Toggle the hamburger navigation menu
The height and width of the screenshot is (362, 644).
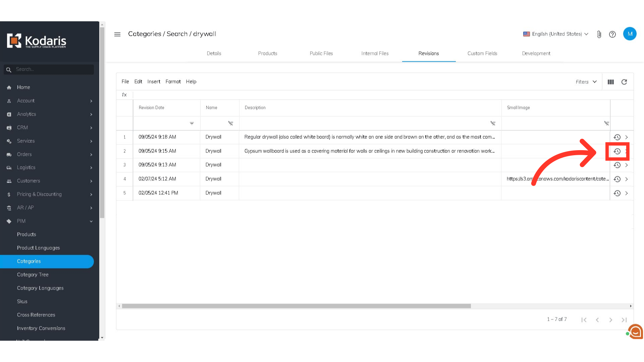pyautogui.click(x=117, y=34)
